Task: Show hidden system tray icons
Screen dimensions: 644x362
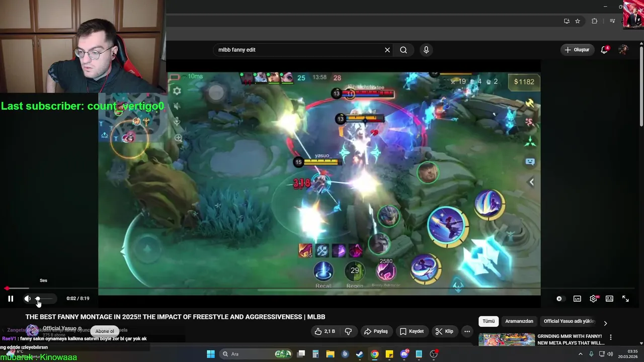Action: coord(580,354)
